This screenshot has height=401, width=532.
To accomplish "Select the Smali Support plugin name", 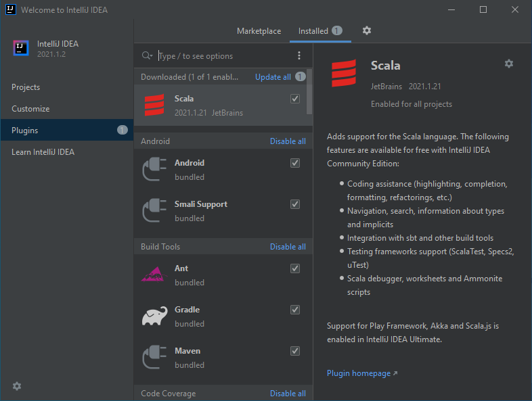I will coord(201,204).
